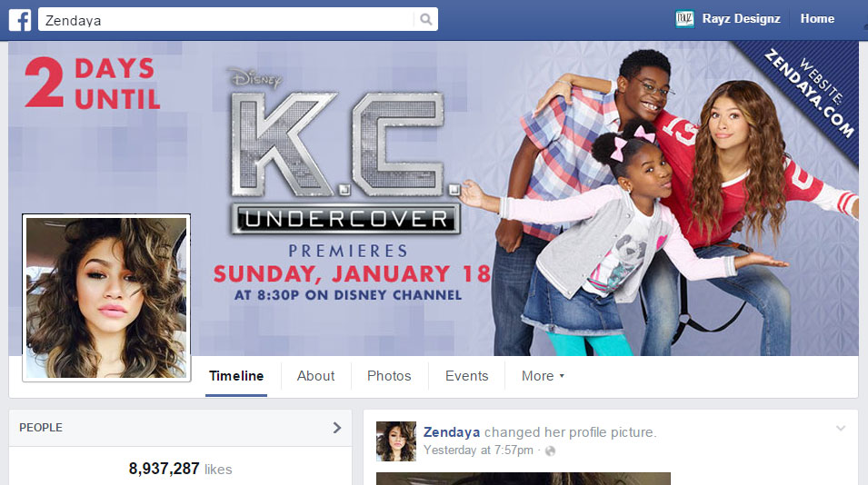Click the magnifying glass search icon
The image size is (868, 485).
pyautogui.click(x=425, y=19)
